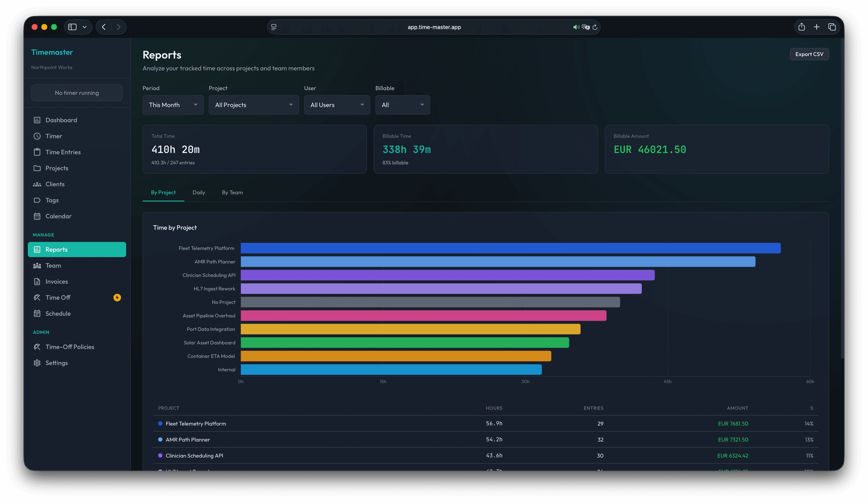Click the Solar Asset Dashboard green bar
The height and width of the screenshot is (502, 868).
405,342
